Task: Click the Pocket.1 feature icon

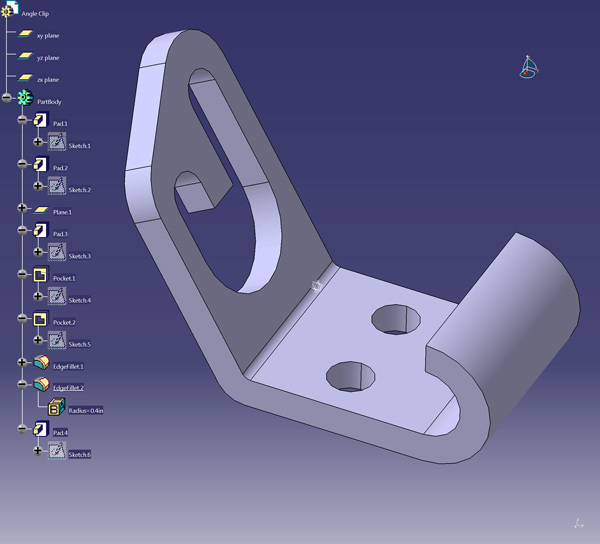Action: tap(41, 276)
